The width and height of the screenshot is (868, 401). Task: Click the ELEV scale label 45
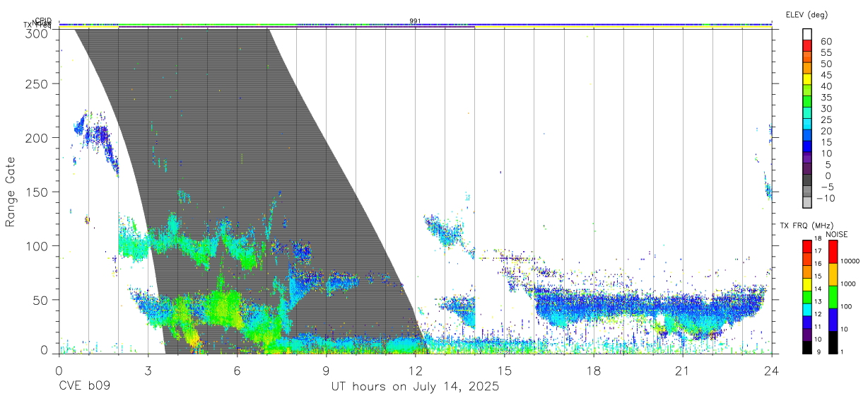point(826,75)
